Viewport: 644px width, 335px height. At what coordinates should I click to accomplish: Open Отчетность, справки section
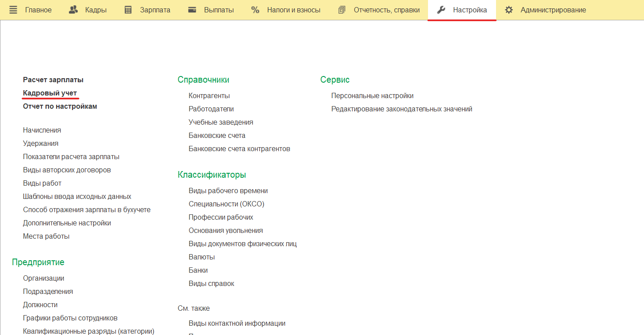pos(387,10)
